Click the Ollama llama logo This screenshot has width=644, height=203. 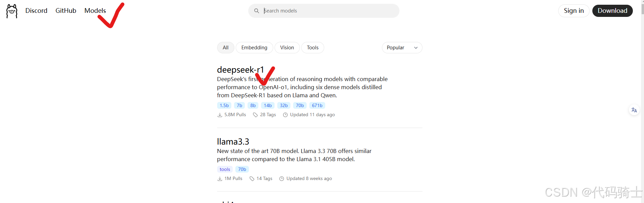click(12, 11)
